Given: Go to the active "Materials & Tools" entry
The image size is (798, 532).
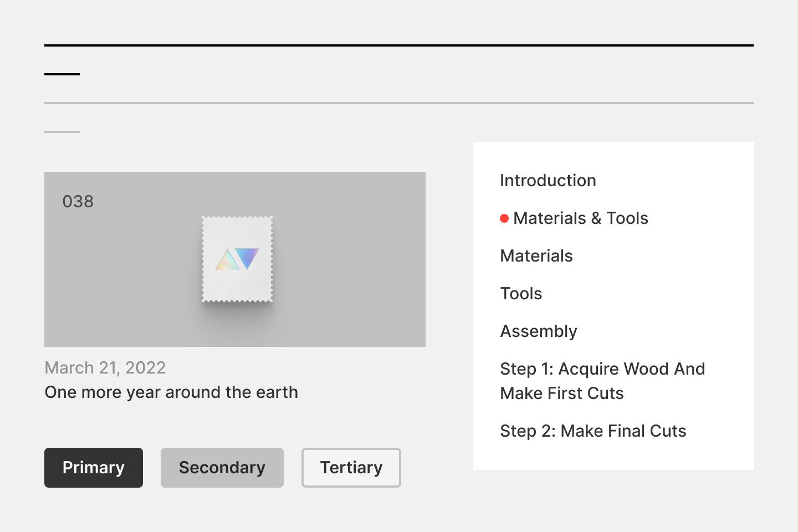Looking at the screenshot, I should [580, 218].
